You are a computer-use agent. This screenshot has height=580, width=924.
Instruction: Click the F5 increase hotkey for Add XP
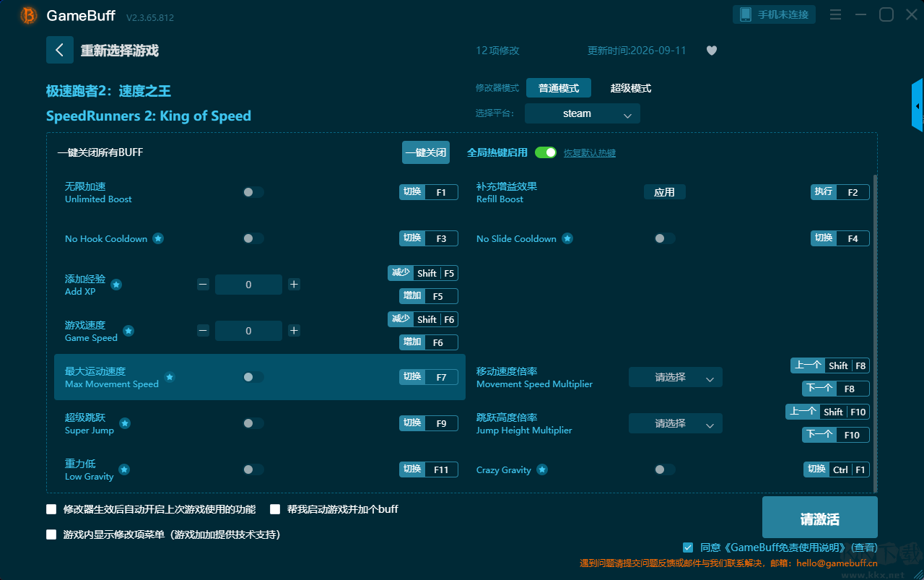429,296
